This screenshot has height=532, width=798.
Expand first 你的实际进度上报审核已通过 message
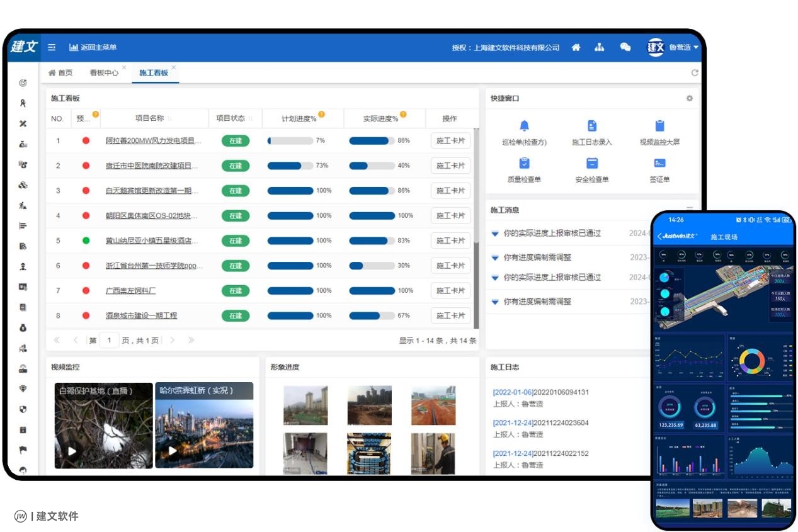pyautogui.click(x=495, y=234)
